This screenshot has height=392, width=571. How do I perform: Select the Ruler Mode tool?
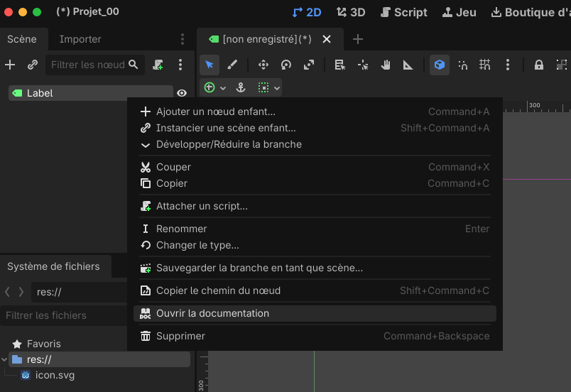408,65
